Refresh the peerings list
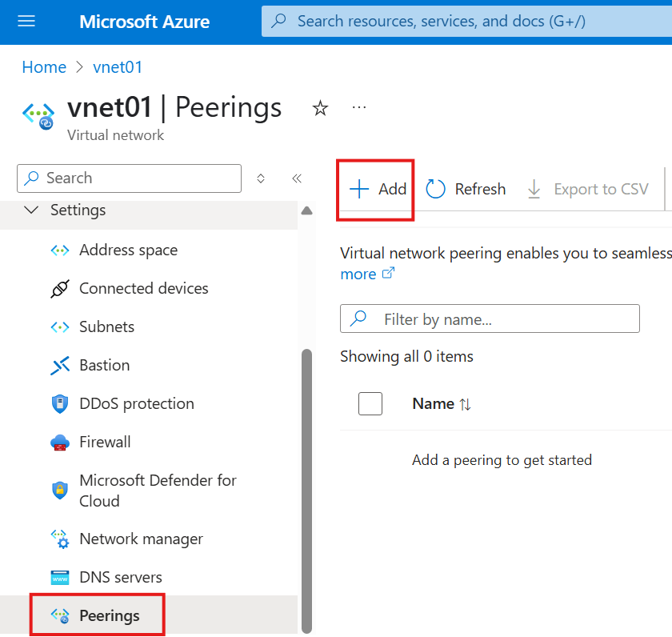Screen dimensions: 672x637 coord(466,189)
